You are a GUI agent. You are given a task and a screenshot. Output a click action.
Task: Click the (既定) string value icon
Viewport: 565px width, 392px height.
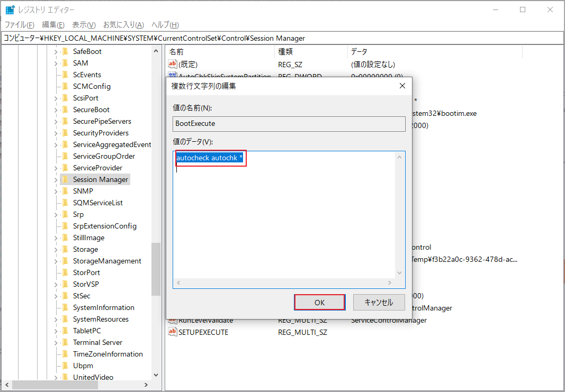[x=172, y=64]
